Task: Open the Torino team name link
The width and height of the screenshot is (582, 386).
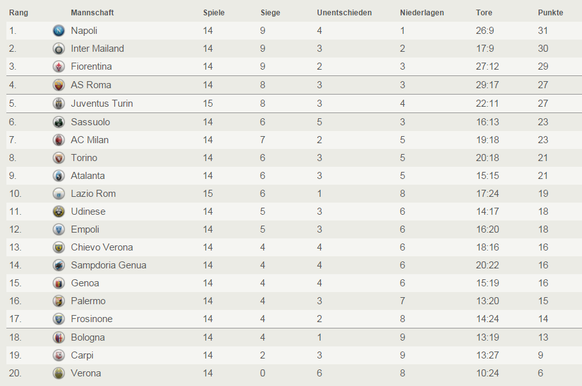Action: pyautogui.click(x=84, y=158)
